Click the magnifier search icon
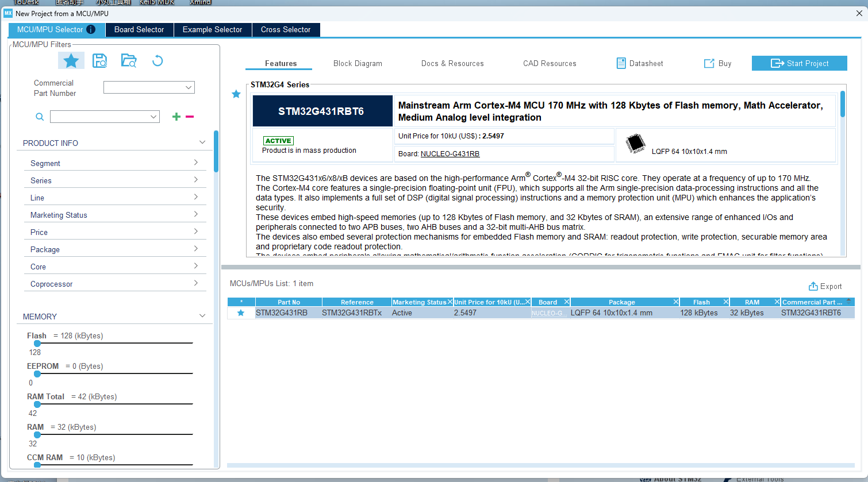The width and height of the screenshot is (868, 482). point(40,117)
